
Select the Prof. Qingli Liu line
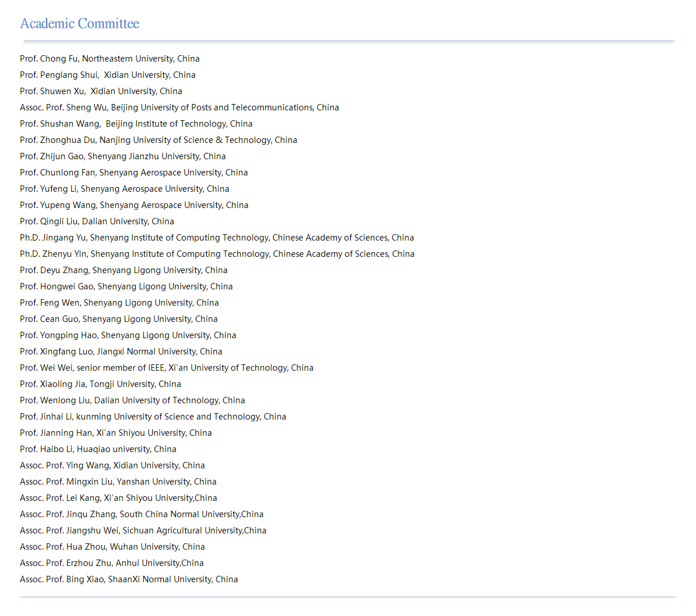click(x=97, y=221)
